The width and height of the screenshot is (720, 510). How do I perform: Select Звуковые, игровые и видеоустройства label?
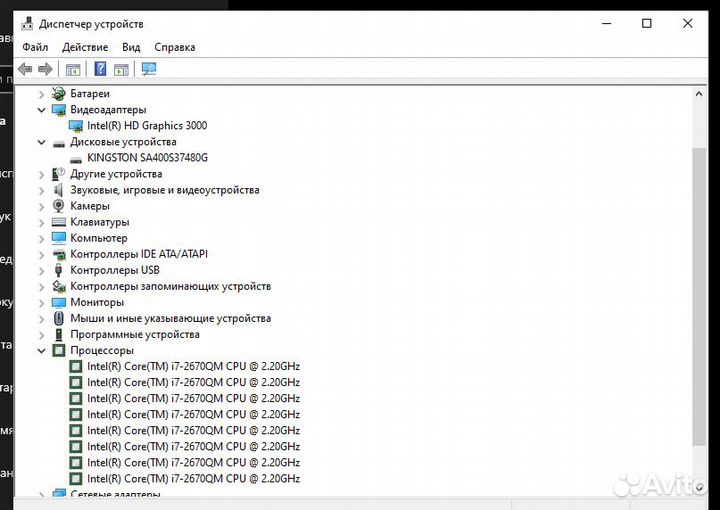[x=165, y=190]
